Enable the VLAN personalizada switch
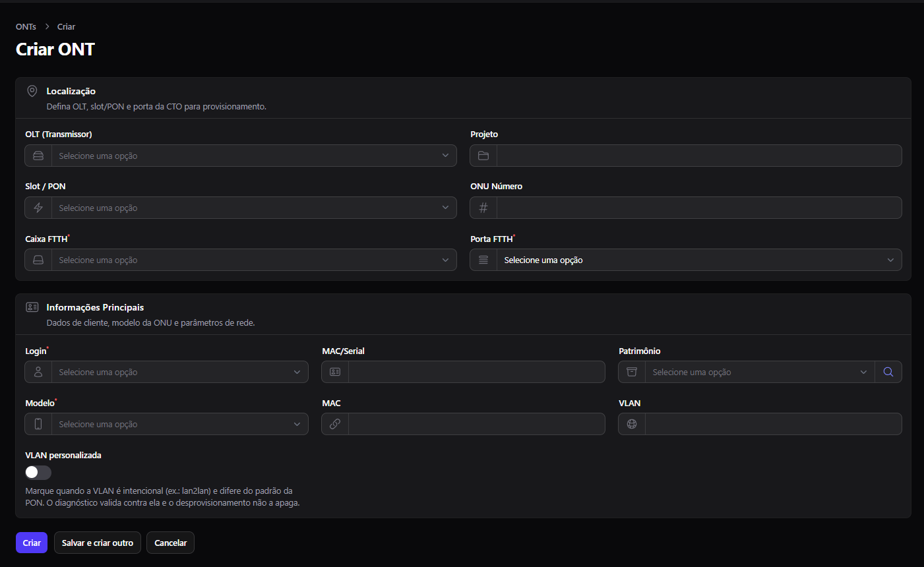The height and width of the screenshot is (567, 924). [x=38, y=472]
